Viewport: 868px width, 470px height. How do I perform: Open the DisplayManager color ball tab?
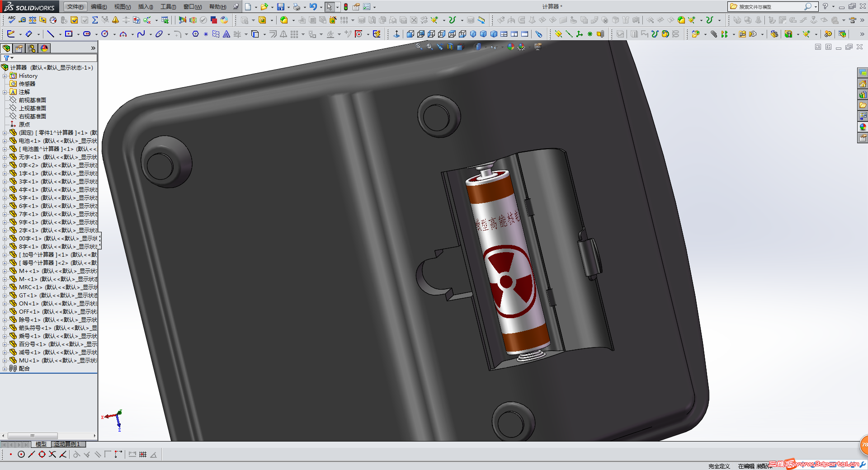(44, 48)
